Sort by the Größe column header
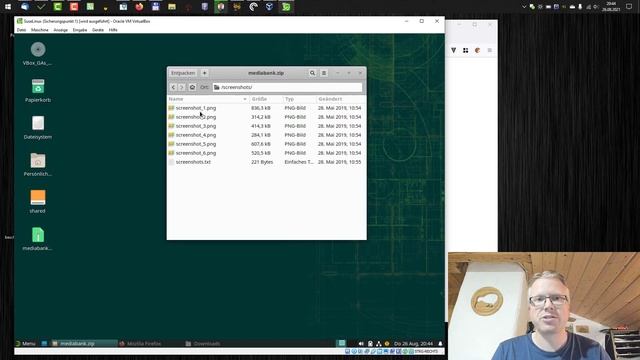This screenshot has height=360, width=640. [x=266, y=99]
